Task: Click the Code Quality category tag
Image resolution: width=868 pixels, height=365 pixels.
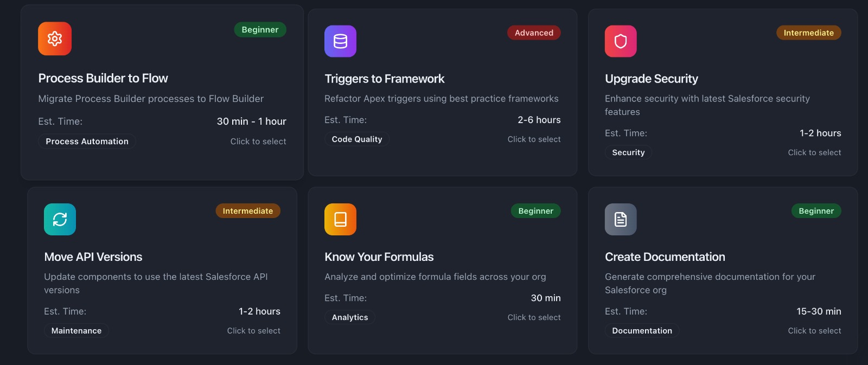Action: click(x=356, y=139)
